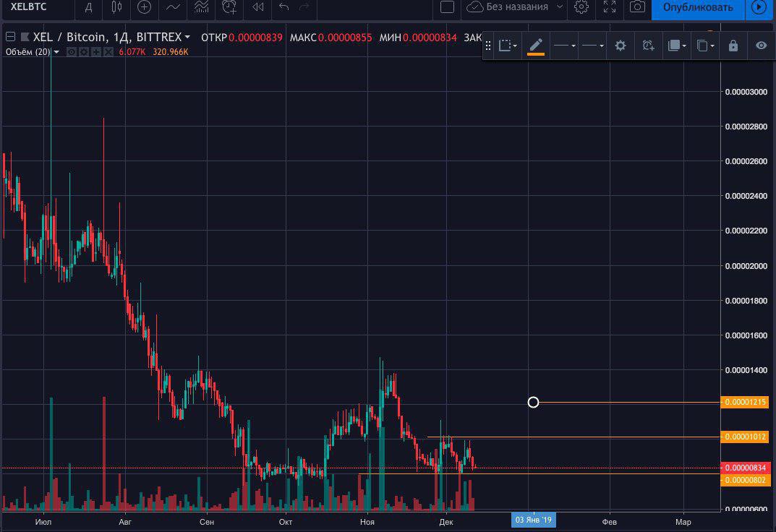Open the second line style dropdown in drawing toolbar
The image size is (776, 532).
coord(592,46)
